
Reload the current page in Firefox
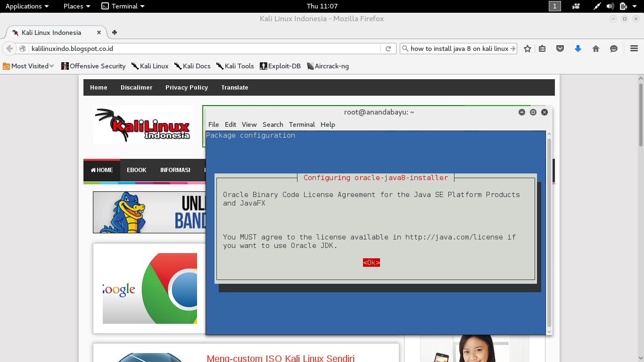click(x=388, y=49)
